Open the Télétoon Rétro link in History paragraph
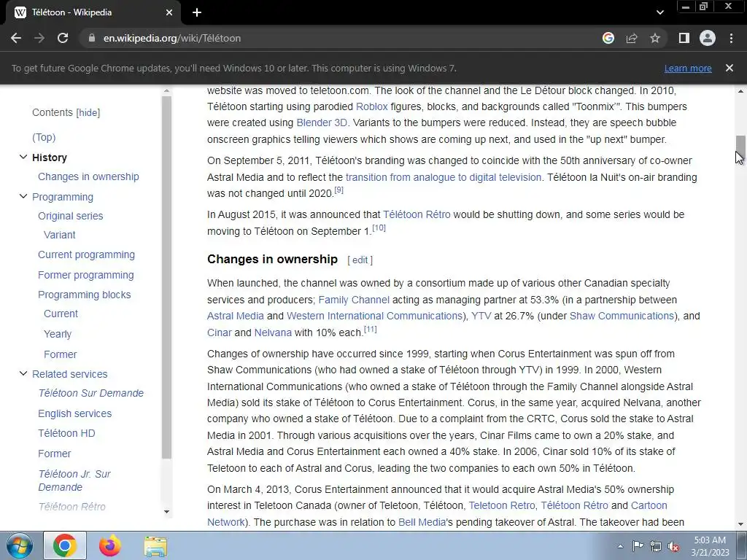This screenshot has height=560, width=747. point(417,215)
